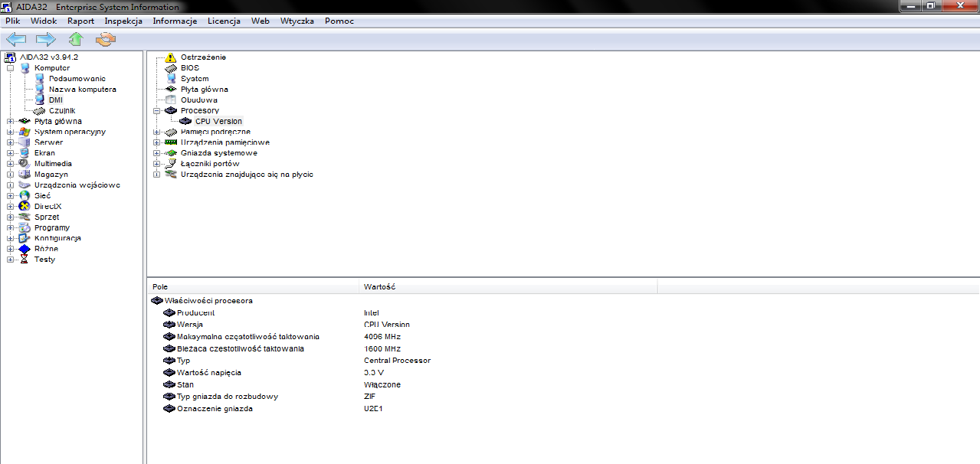Image resolution: width=980 pixels, height=464 pixels.
Task: Expand the Gniazda systemowe node
Action: [x=157, y=153]
